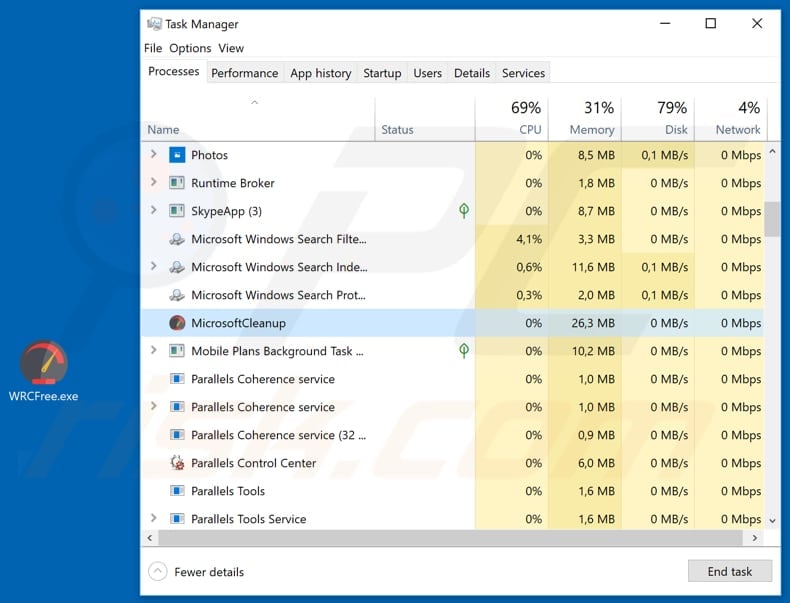The height and width of the screenshot is (603, 790).
Task: Click the 10,2 MB memory value
Action: tap(593, 351)
